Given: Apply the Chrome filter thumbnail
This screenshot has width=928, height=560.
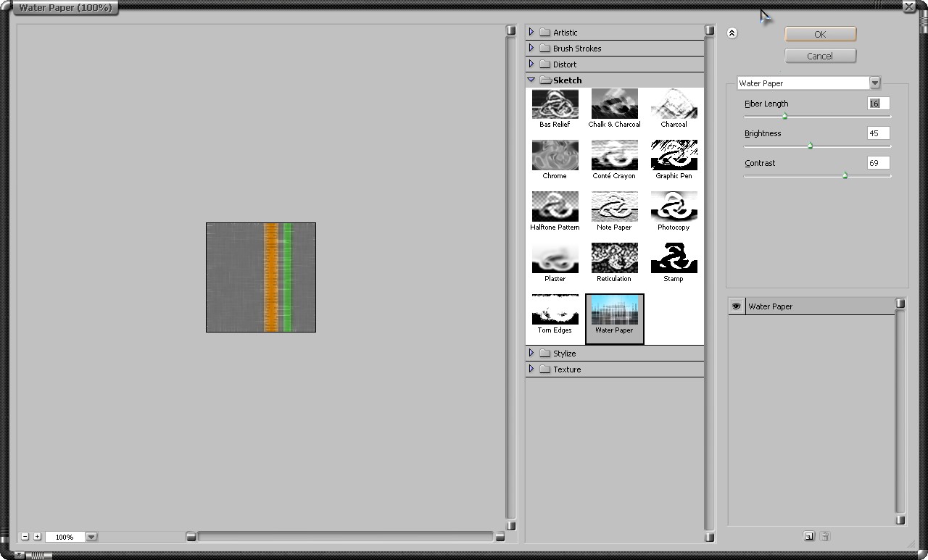Looking at the screenshot, I should [555, 156].
